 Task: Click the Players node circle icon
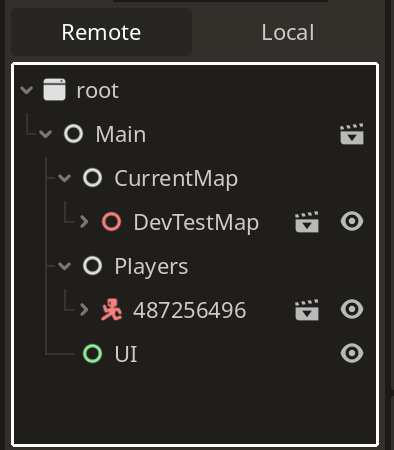(x=92, y=266)
